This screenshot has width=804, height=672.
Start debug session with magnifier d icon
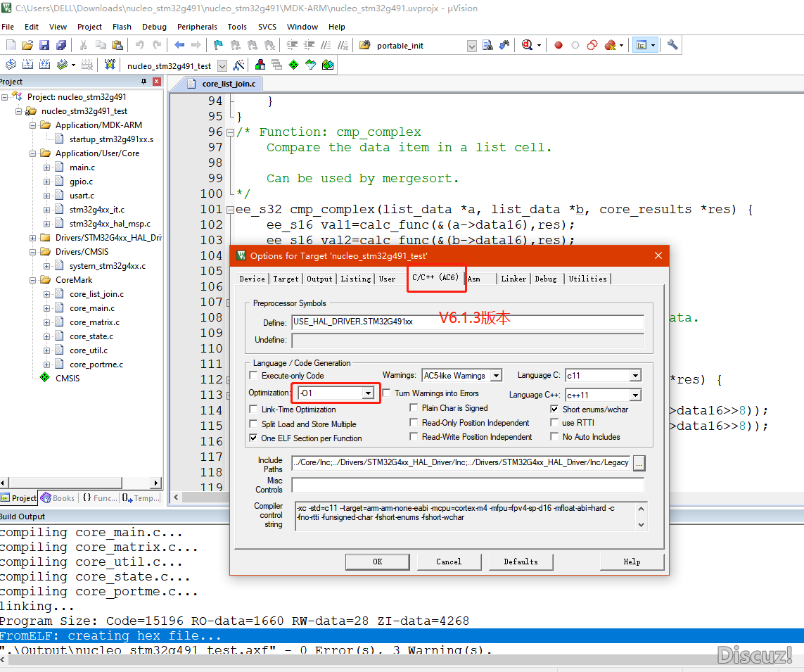pos(527,45)
